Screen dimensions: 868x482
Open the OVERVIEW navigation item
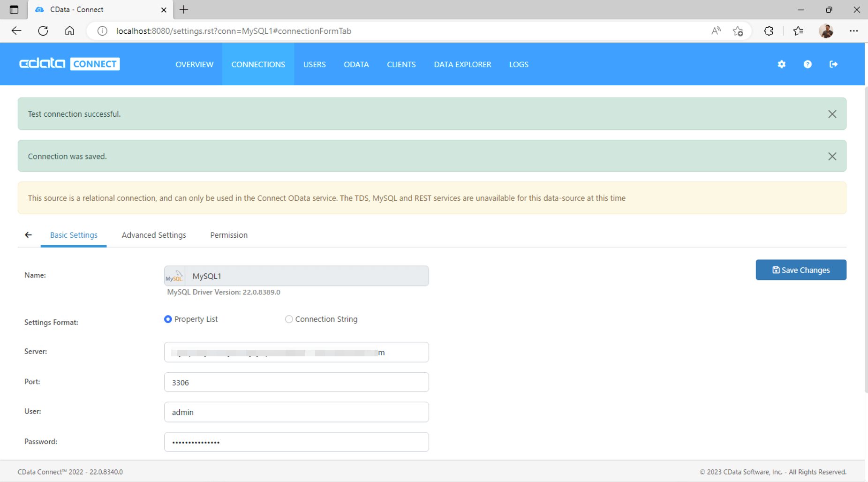pos(195,64)
